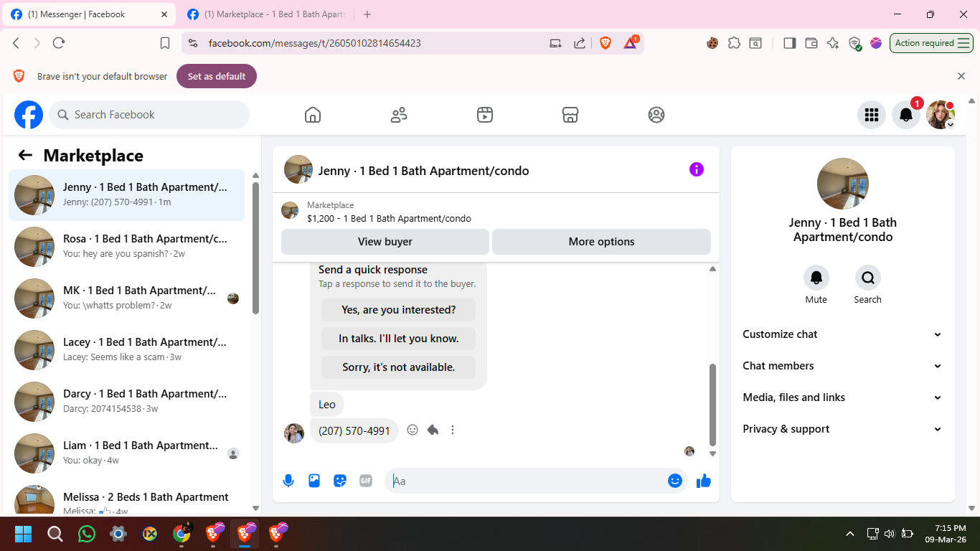Viewport: 980px width, 551px height.
Task: Click the browser address bar URL
Action: (x=315, y=43)
